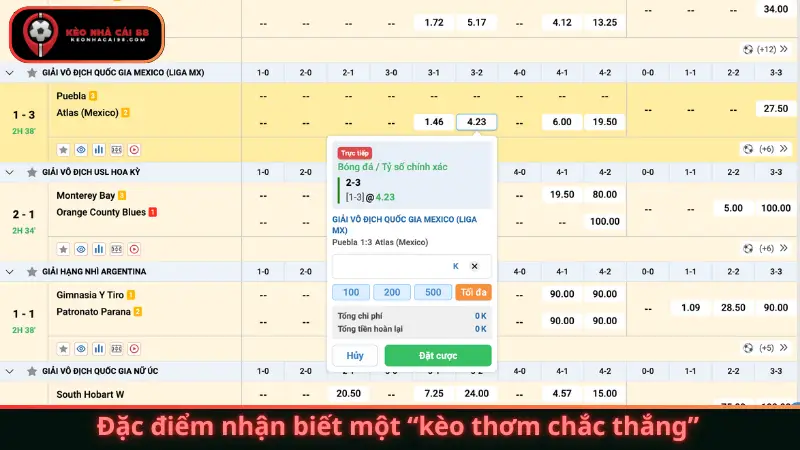
Task: Confirm bet with Đặt cược button
Action: pos(438,356)
